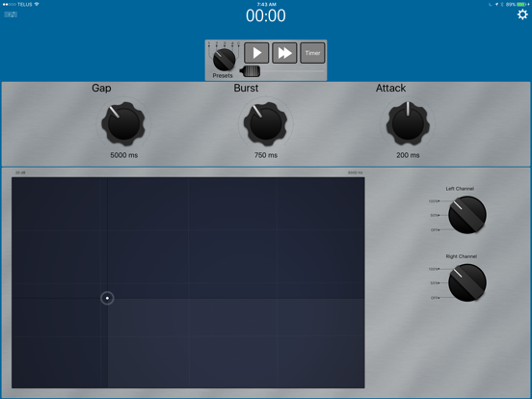Screen dimensions: 532x399
Task: Set Right Channel to 100% mark
Action: [x=434, y=269]
